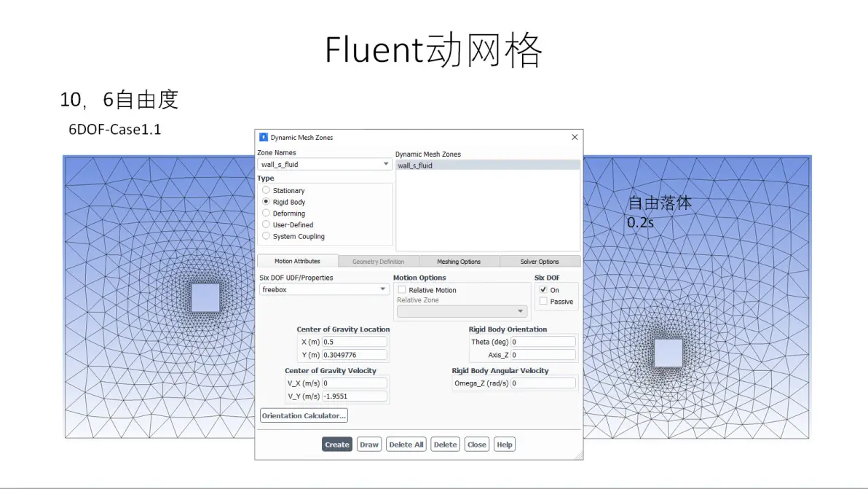Open the Solver Options tab
Viewport: 868px width, 489px height.
click(540, 262)
